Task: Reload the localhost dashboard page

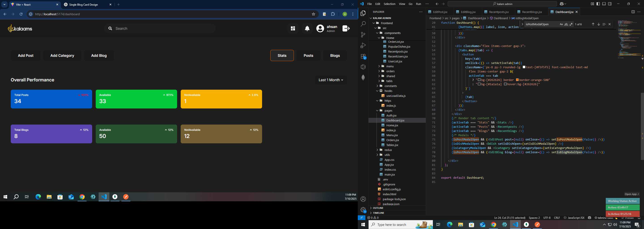Action: click(x=21, y=14)
